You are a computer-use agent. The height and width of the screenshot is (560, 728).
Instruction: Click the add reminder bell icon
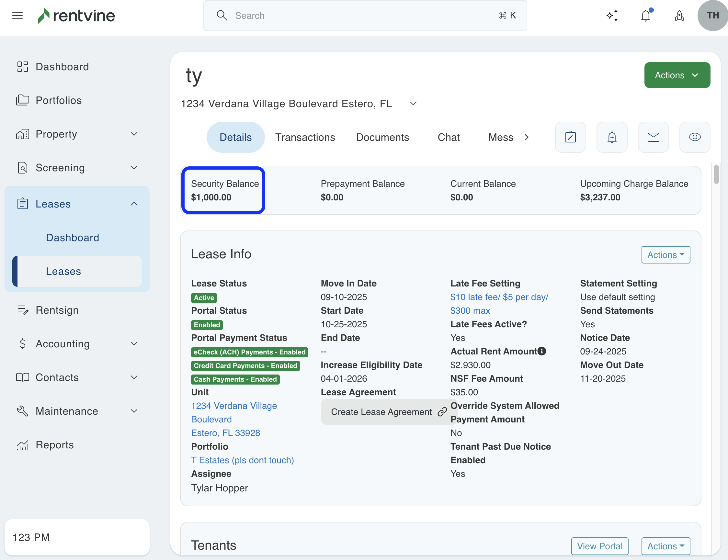[x=612, y=137]
